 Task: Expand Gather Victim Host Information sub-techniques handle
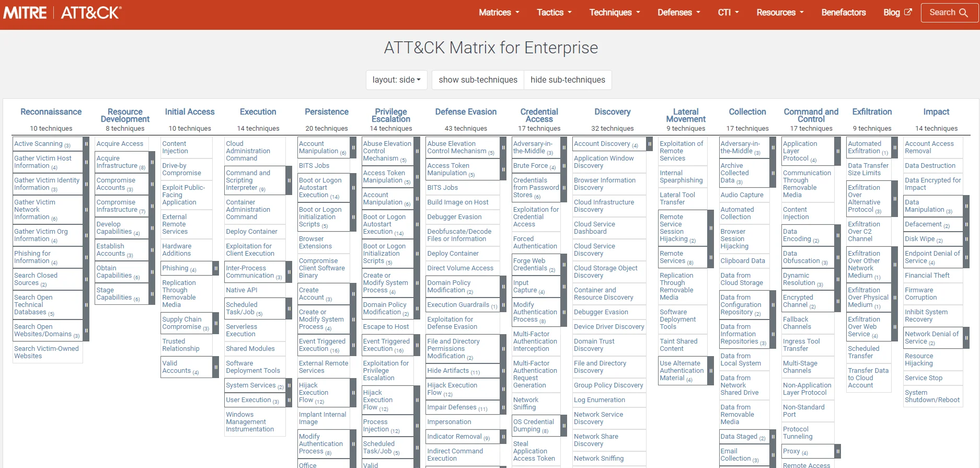click(x=86, y=162)
